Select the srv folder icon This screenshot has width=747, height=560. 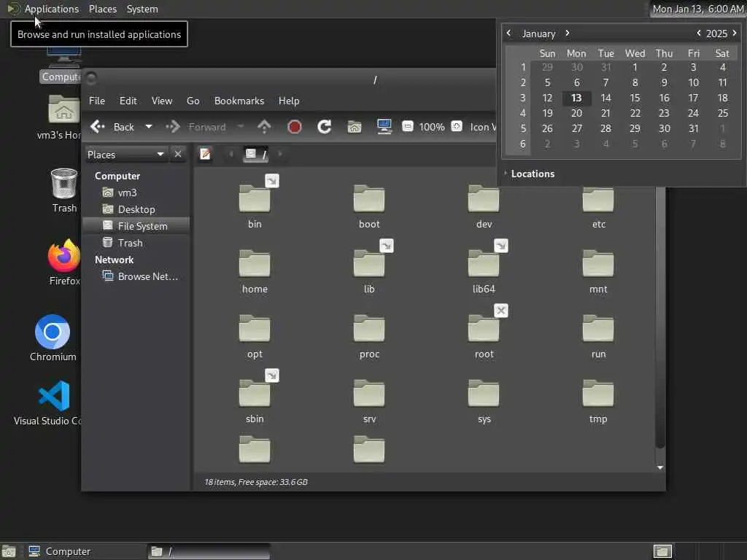[369, 393]
